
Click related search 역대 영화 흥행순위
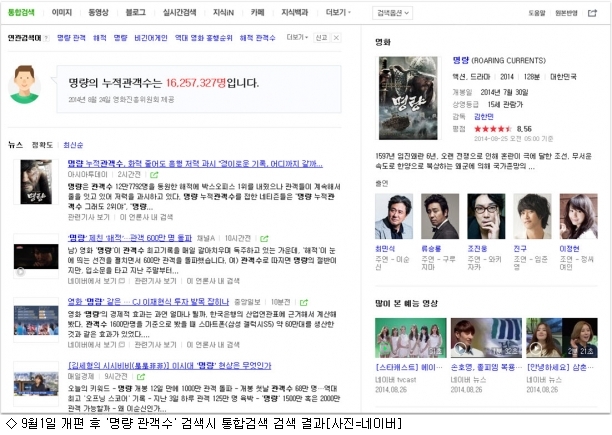coord(203,38)
